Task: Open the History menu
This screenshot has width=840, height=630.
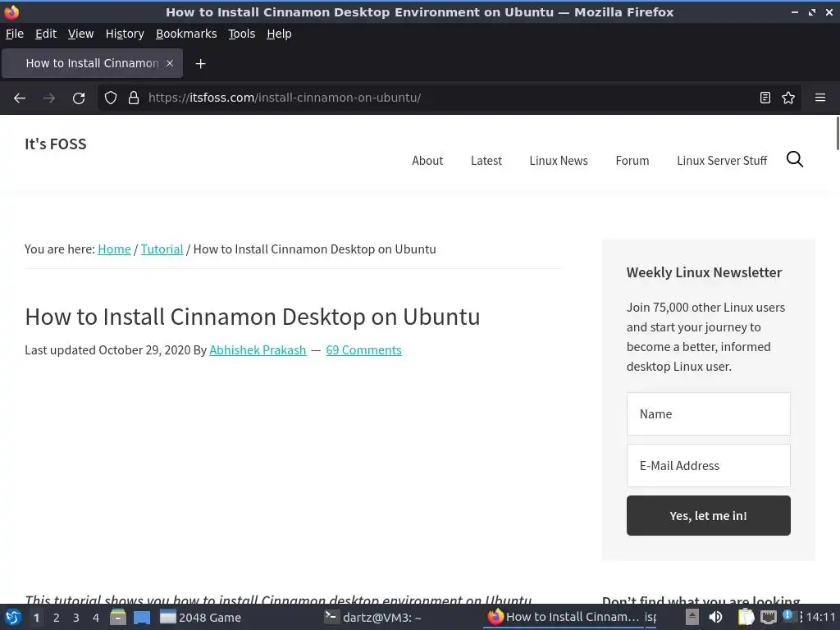Action: coord(125,34)
